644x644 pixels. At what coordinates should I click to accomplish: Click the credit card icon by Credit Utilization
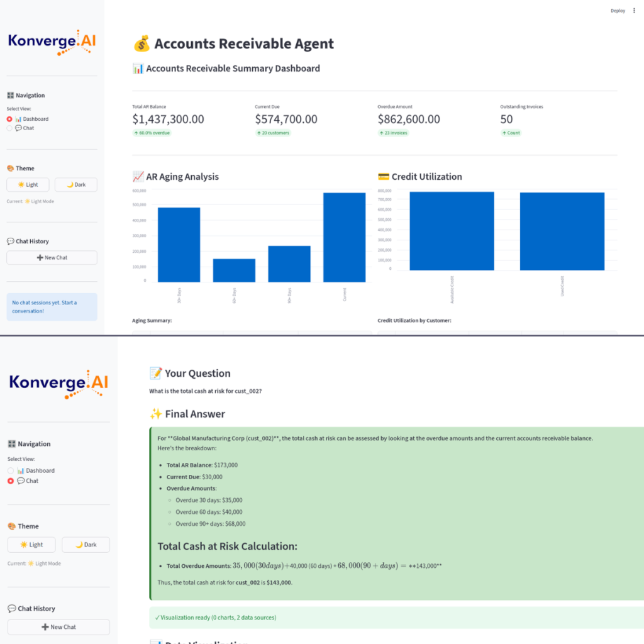[383, 177]
